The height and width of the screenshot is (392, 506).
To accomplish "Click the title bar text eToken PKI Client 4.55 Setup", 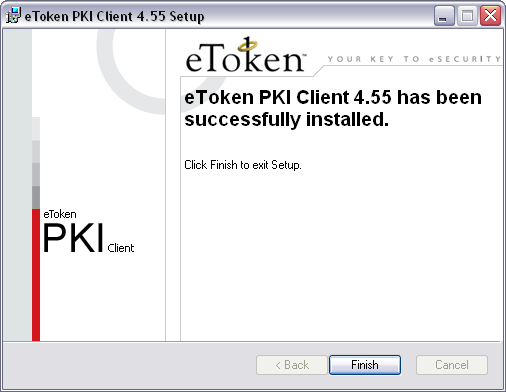I will [x=114, y=16].
